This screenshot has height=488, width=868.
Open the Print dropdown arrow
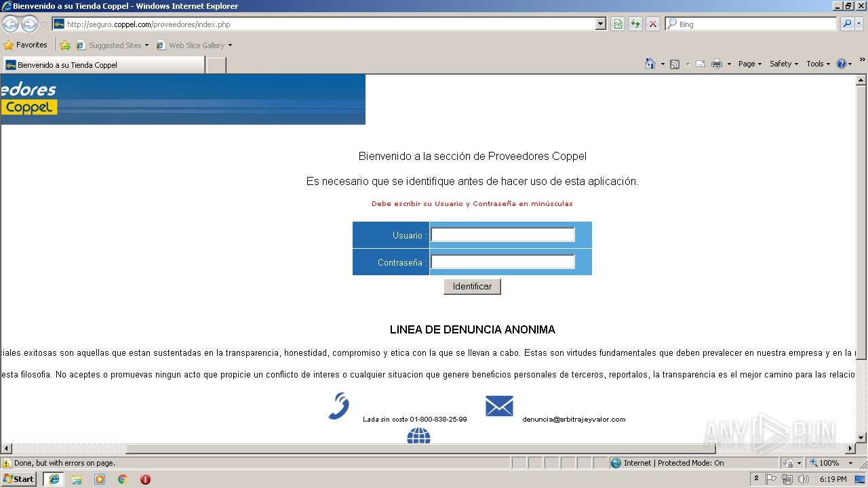click(x=729, y=64)
